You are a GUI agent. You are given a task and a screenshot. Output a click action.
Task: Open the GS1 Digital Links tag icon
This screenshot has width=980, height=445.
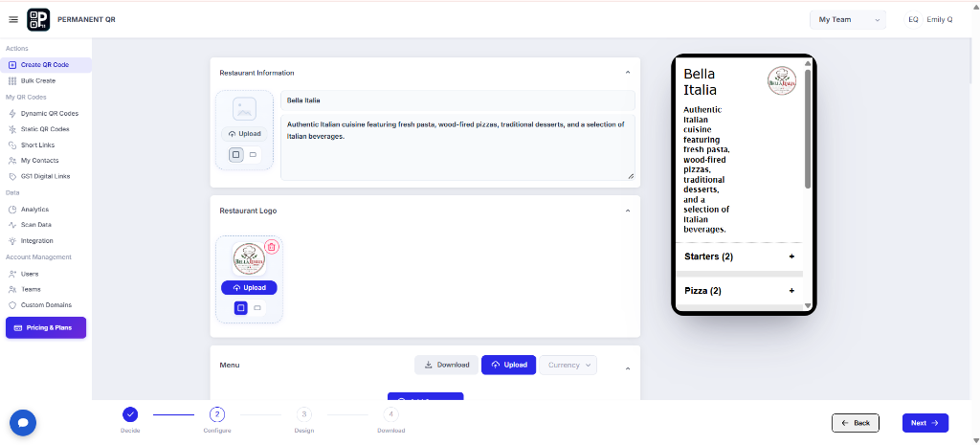pos(12,176)
